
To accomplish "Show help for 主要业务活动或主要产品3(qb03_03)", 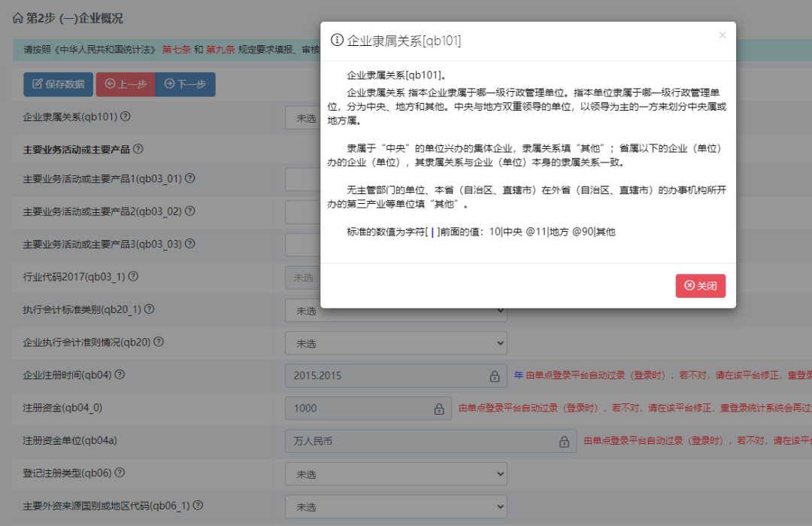I will (190, 244).
